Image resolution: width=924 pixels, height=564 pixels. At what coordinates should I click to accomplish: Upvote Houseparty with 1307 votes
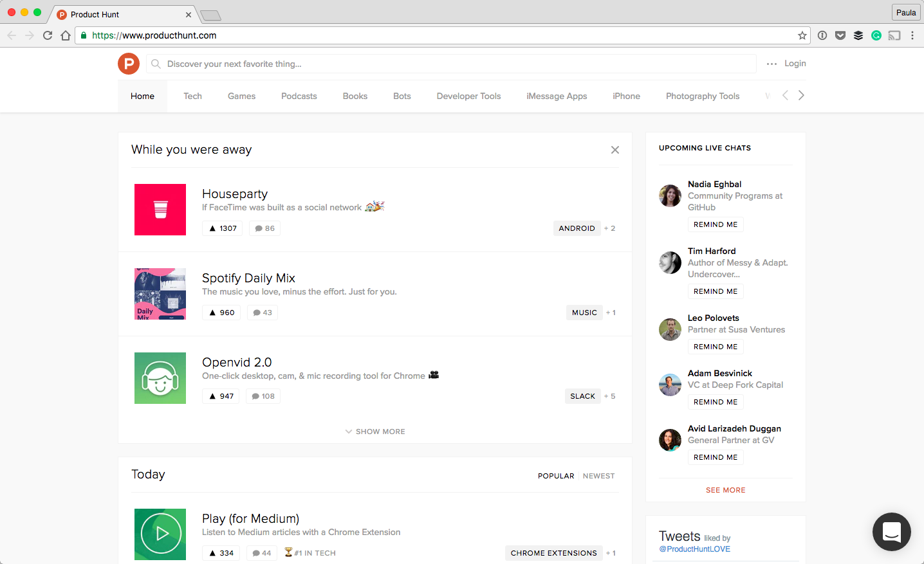point(223,228)
